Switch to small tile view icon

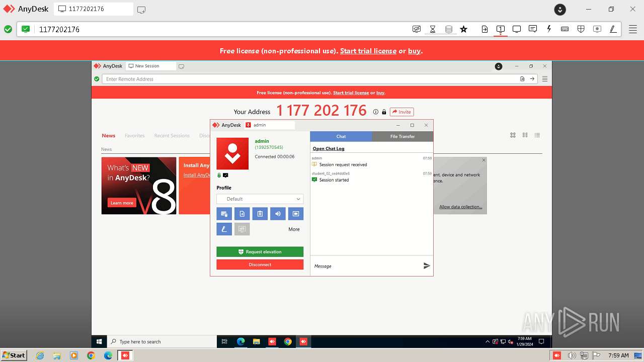525,135
